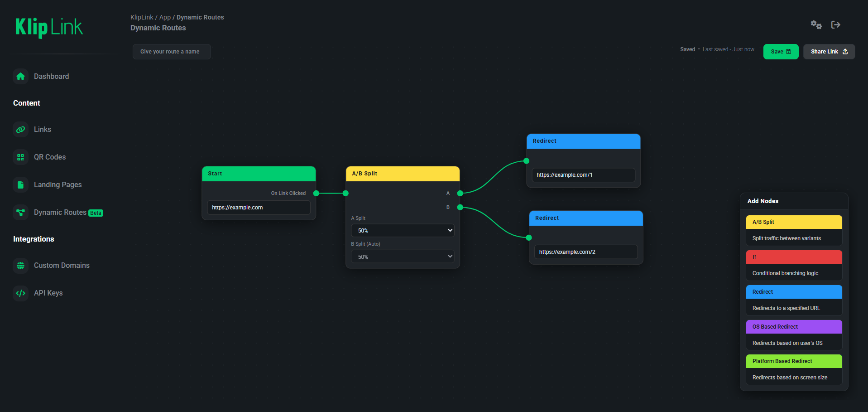Screen dimensions: 868x412
Task: Click the Links chain icon
Action: (20, 130)
